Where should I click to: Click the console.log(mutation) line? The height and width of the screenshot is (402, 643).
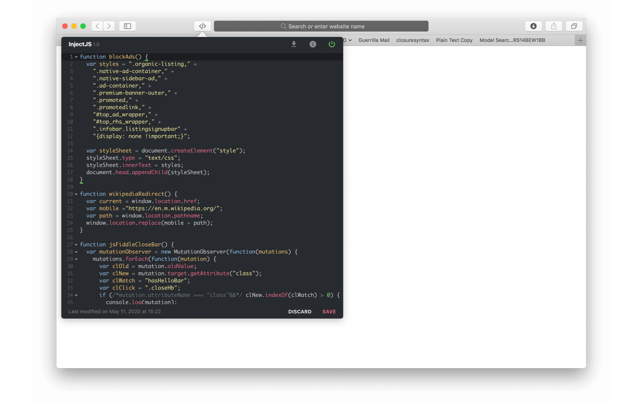point(141,302)
